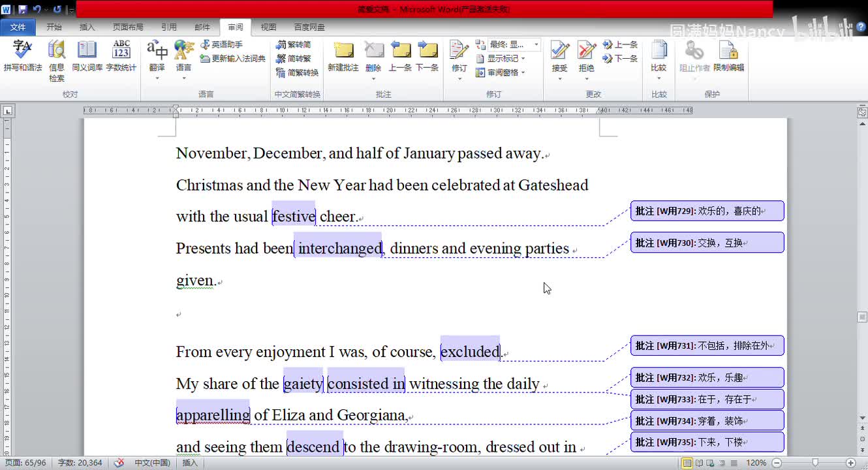Image resolution: width=868 pixels, height=470 pixels.
Task: Click the proofing errors icon in status bar
Action: pyautogui.click(x=119, y=463)
